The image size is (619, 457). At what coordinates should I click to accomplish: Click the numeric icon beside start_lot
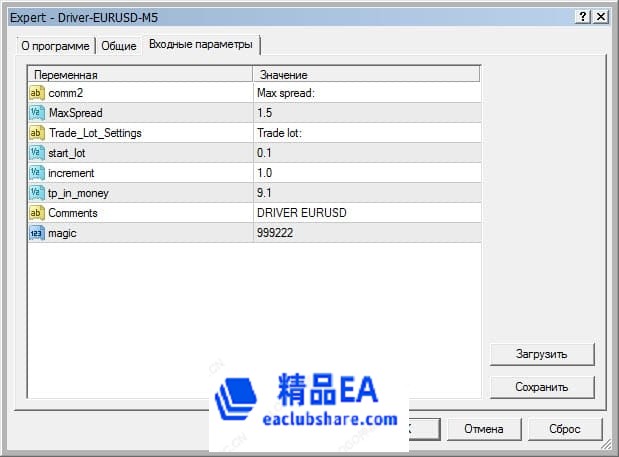[37, 153]
